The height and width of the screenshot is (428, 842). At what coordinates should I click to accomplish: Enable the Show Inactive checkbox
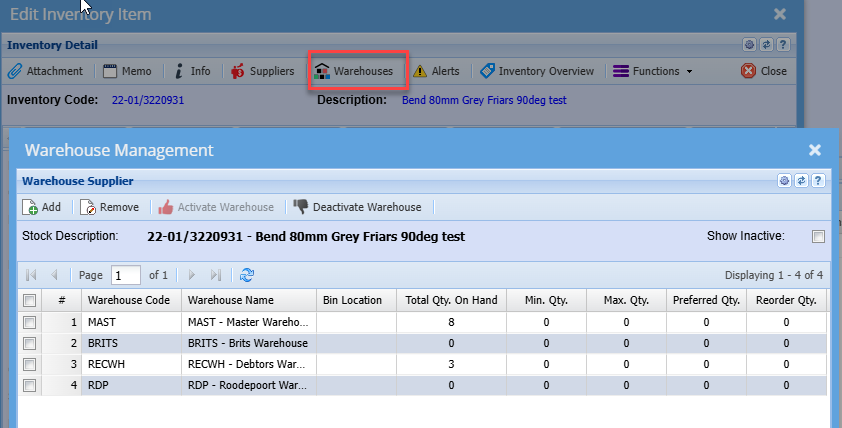(x=818, y=237)
